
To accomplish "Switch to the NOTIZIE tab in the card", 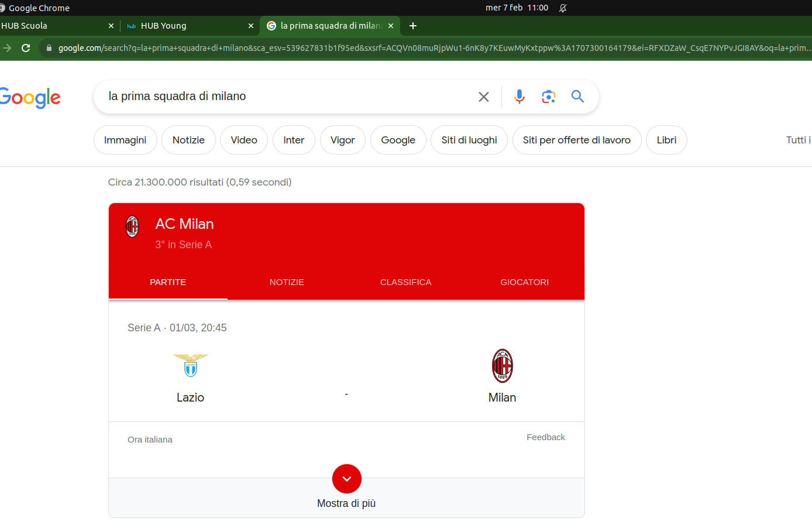I will (x=287, y=282).
